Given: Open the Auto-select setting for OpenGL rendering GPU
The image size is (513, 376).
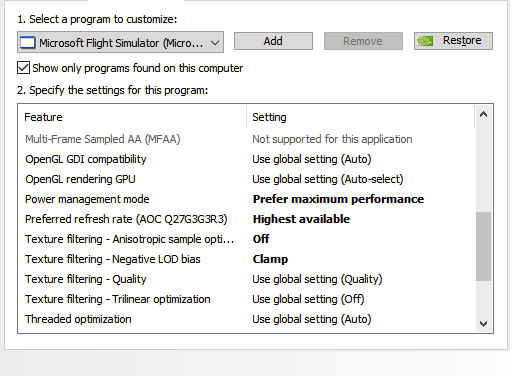Looking at the screenshot, I should pos(328,179).
